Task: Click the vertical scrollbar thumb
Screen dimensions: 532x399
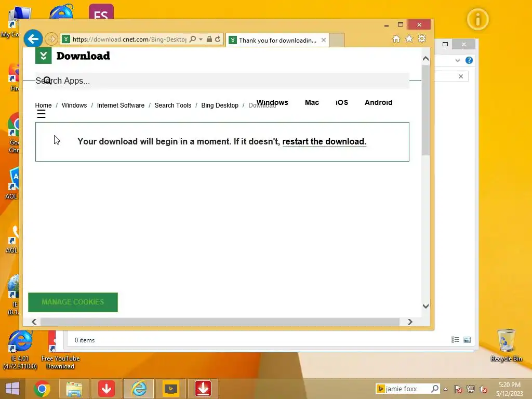Action: tap(425, 110)
